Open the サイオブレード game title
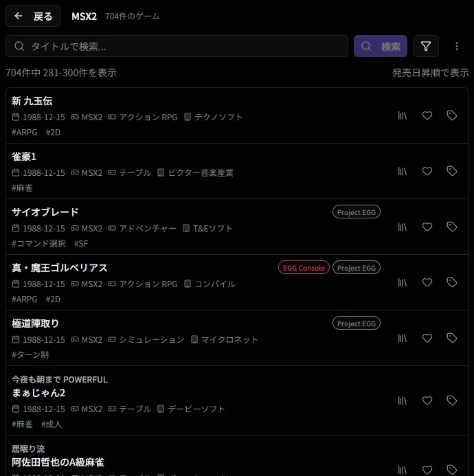 pyautogui.click(x=45, y=212)
